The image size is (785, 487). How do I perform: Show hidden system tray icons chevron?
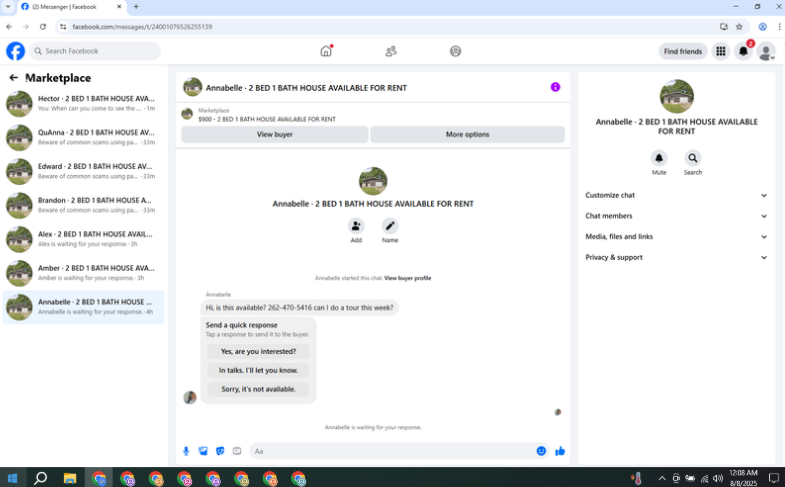[x=662, y=478]
